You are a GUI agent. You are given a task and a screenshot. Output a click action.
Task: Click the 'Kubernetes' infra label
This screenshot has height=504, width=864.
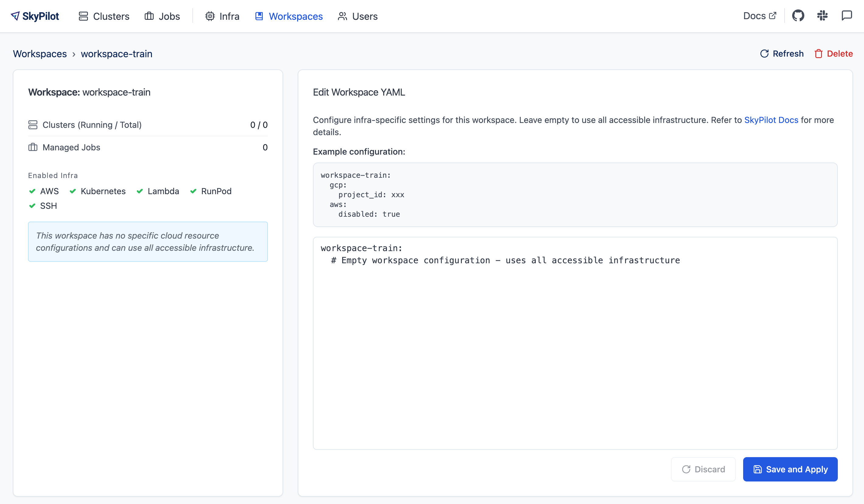click(103, 191)
